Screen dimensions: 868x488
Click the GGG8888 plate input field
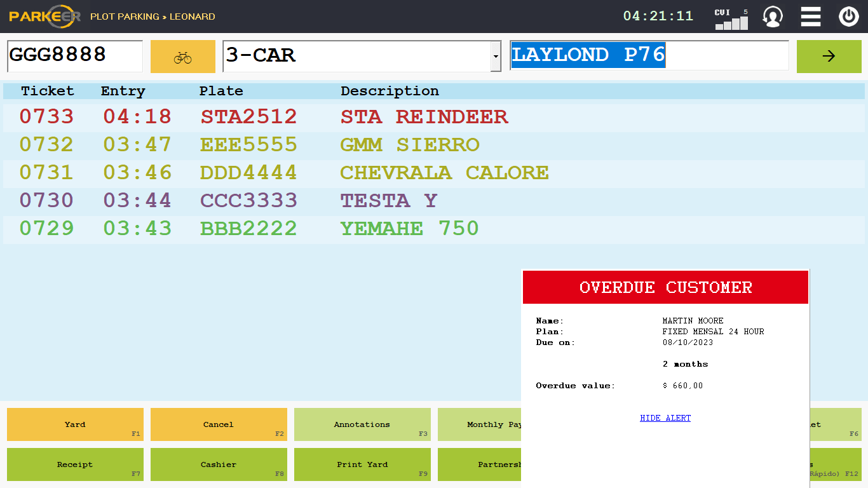click(x=74, y=56)
